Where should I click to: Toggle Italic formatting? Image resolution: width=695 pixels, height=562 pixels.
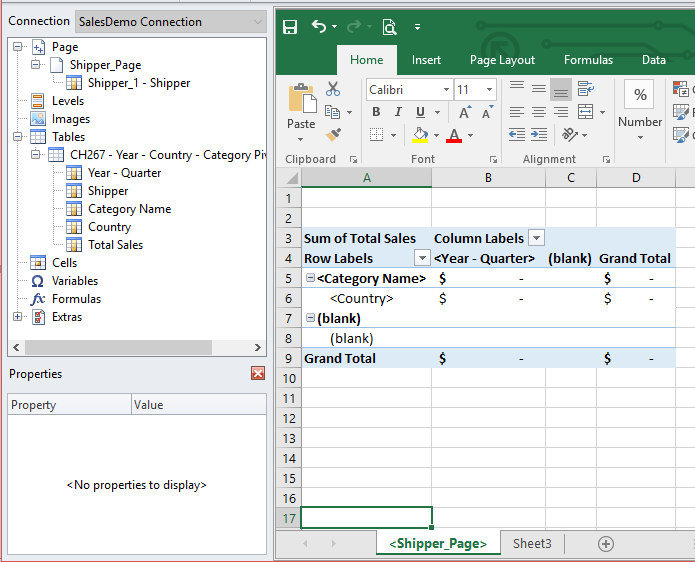click(398, 112)
